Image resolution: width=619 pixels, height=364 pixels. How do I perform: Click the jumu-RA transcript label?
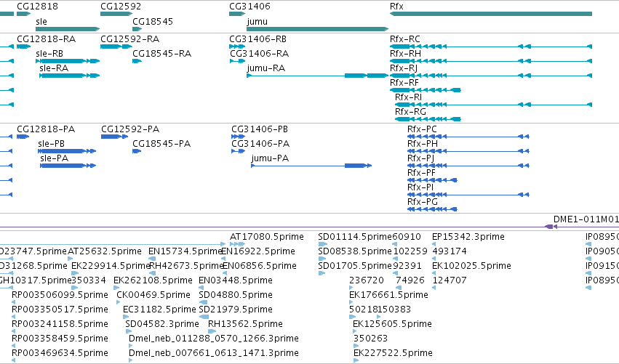tap(266, 68)
